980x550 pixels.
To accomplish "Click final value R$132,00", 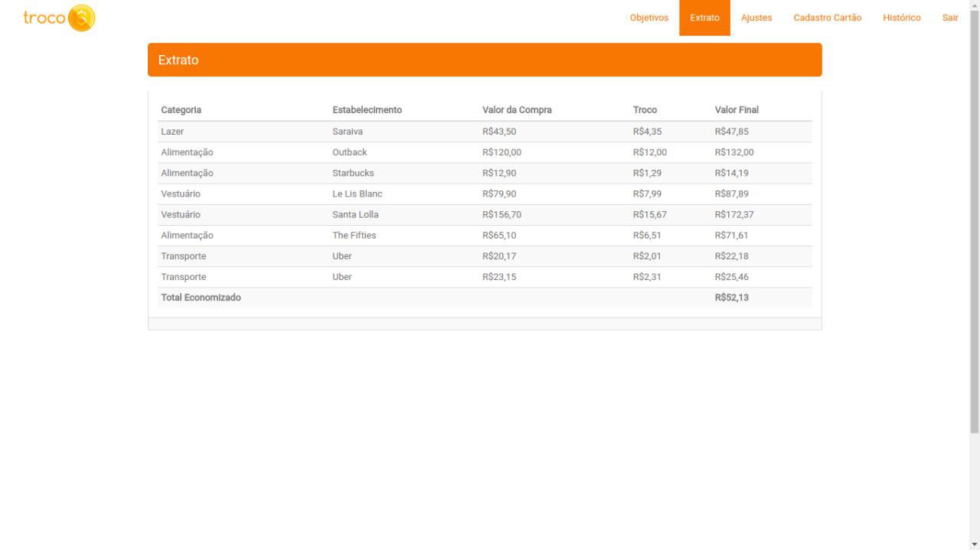I will point(734,152).
